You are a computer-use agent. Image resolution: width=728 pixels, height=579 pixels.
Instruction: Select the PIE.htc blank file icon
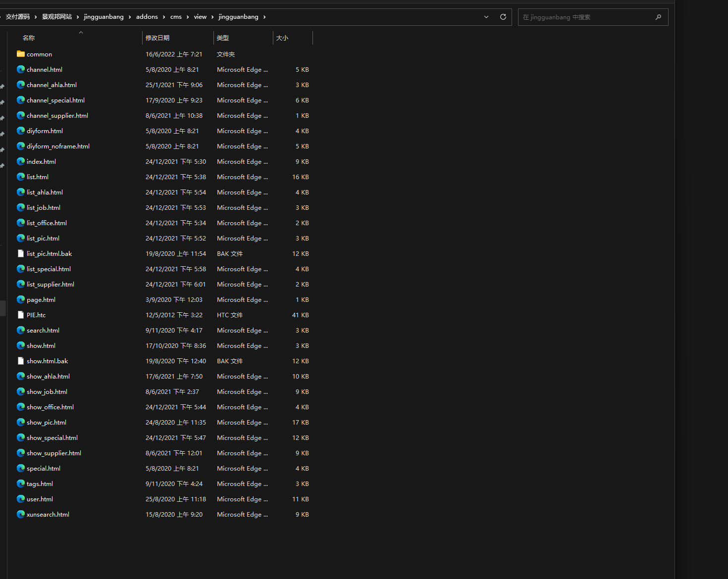(x=21, y=315)
